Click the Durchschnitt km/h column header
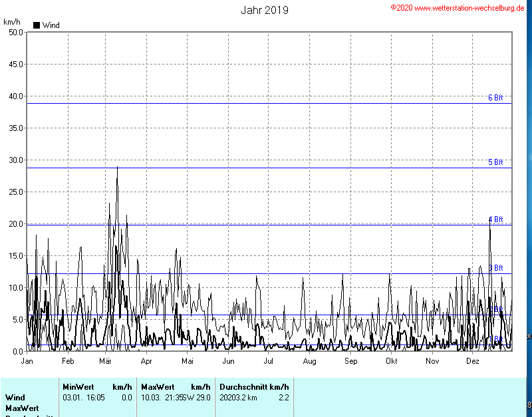 coord(255,387)
